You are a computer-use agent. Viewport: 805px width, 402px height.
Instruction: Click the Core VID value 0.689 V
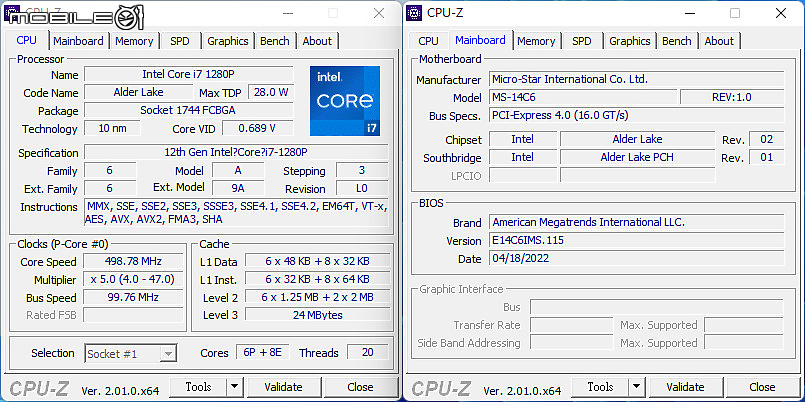click(x=258, y=128)
